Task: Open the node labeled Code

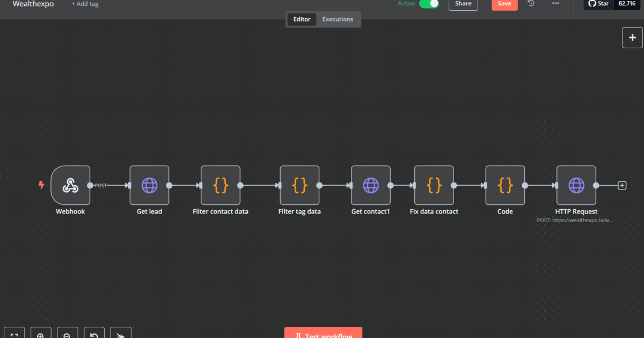Action: [505, 185]
